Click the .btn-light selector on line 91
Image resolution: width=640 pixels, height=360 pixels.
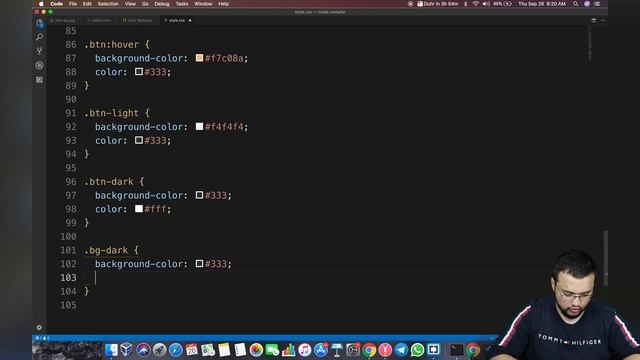pyautogui.click(x=111, y=113)
